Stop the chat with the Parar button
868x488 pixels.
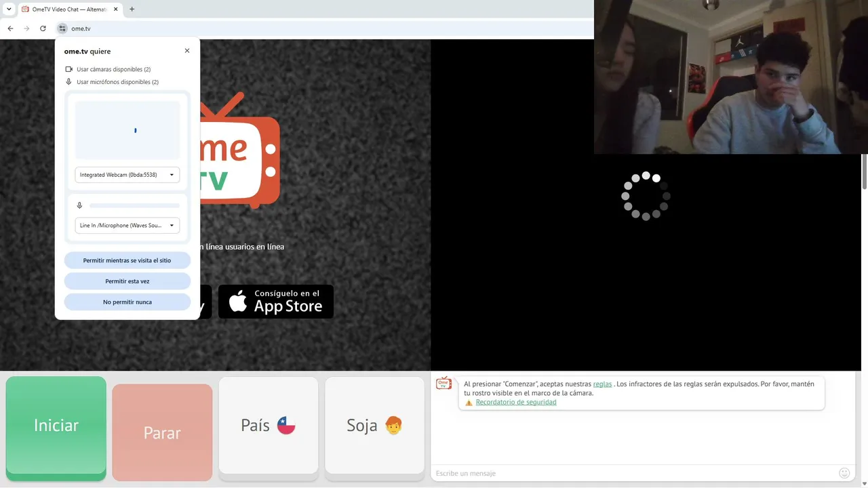point(162,432)
